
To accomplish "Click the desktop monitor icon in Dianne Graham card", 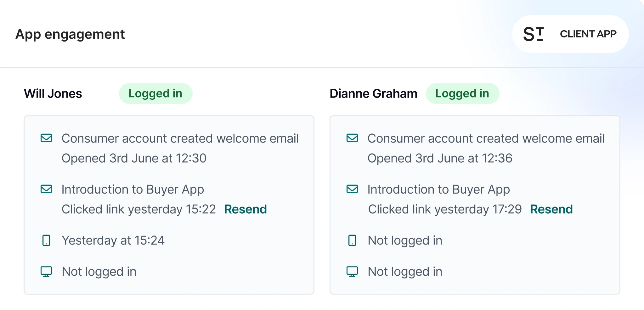I will tap(352, 271).
